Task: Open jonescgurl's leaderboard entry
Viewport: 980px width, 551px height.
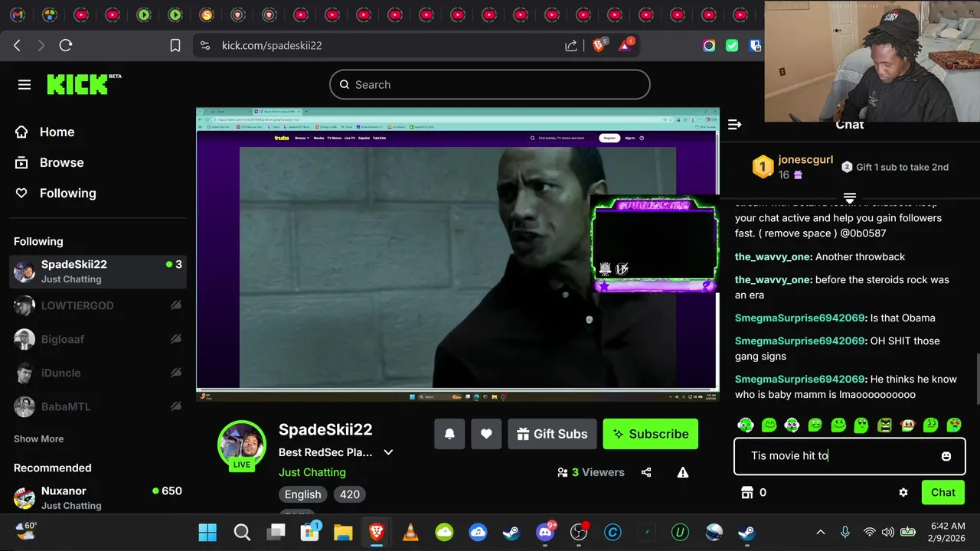Action: (x=793, y=167)
